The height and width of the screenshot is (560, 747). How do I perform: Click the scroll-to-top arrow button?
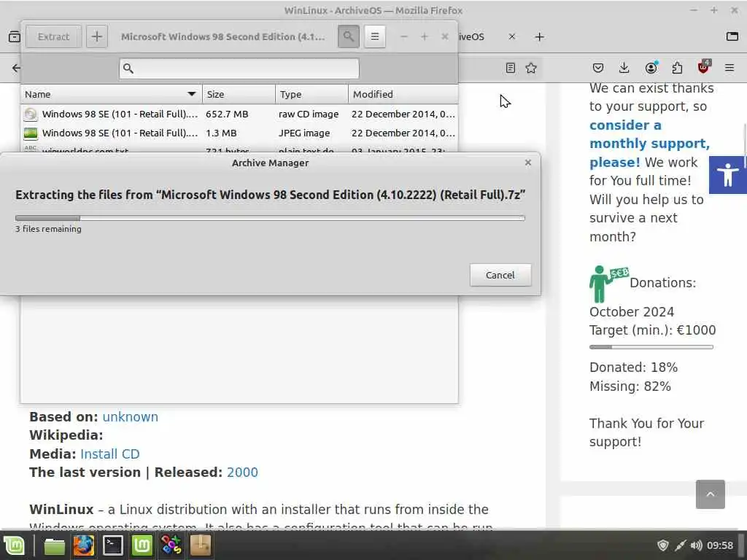710,494
